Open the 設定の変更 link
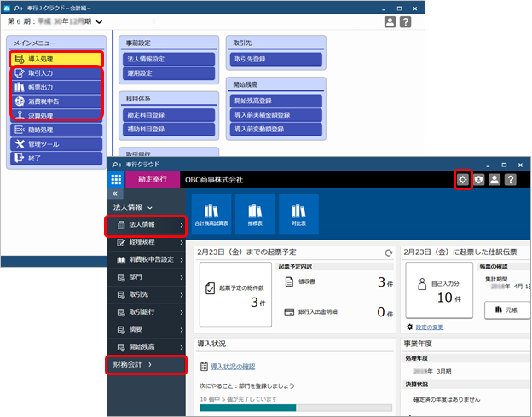The width and height of the screenshot is (532, 417). 430,327
